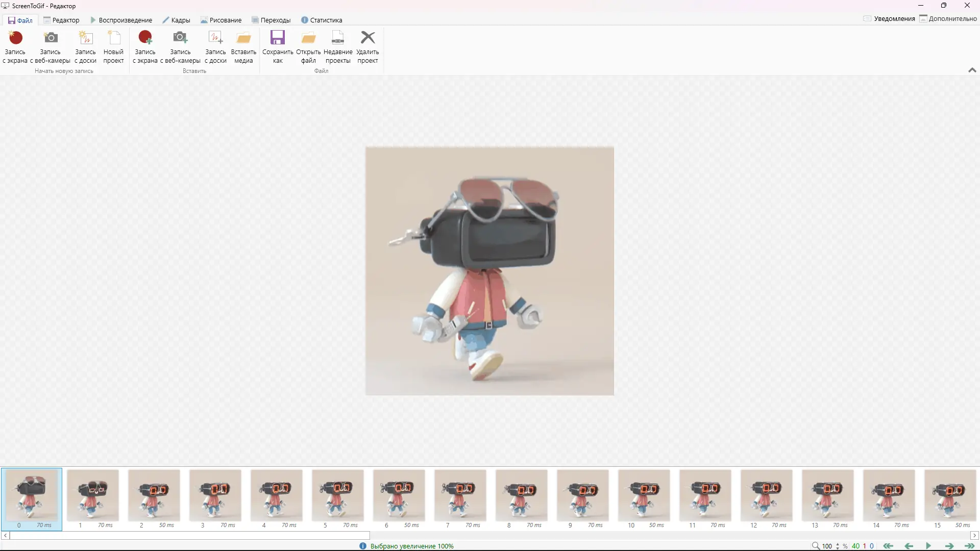Viewport: 980px width, 551px height.
Task: Click the zoom percentage field
Action: tap(827, 546)
